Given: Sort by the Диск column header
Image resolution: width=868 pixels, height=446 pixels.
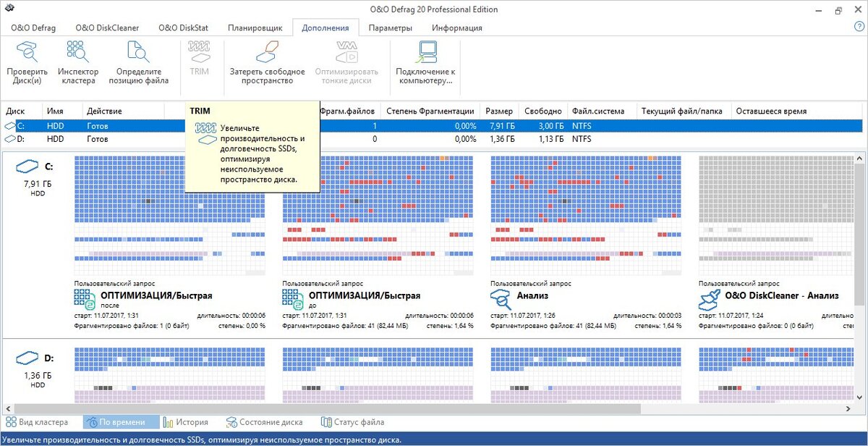Looking at the screenshot, I should tap(22, 111).
